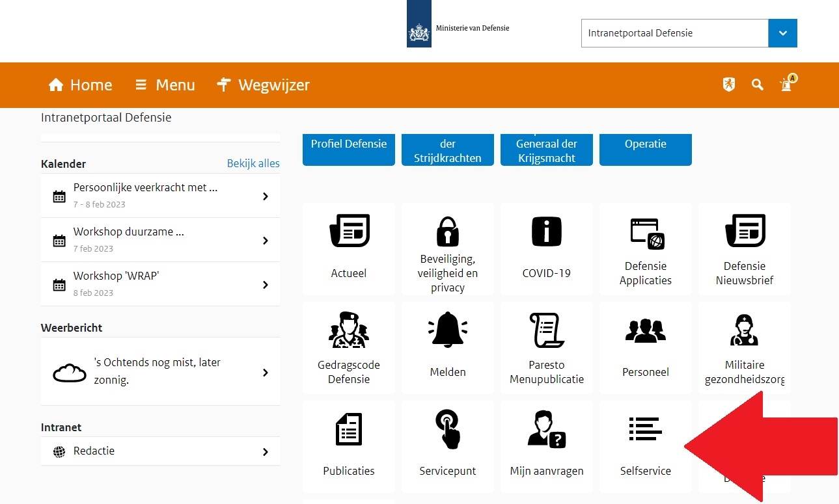Expand Workshop 'WRAP' event chevron
The image size is (839, 504).
pyautogui.click(x=265, y=285)
